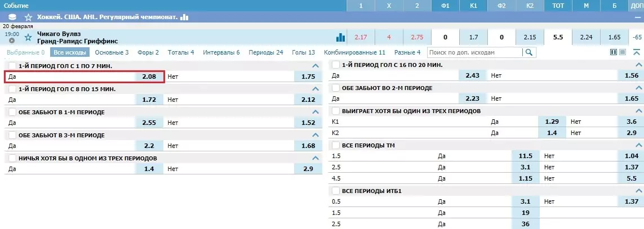The image size is (644, 229).
Task: Switch to two-column layout view
Action: (614, 52)
